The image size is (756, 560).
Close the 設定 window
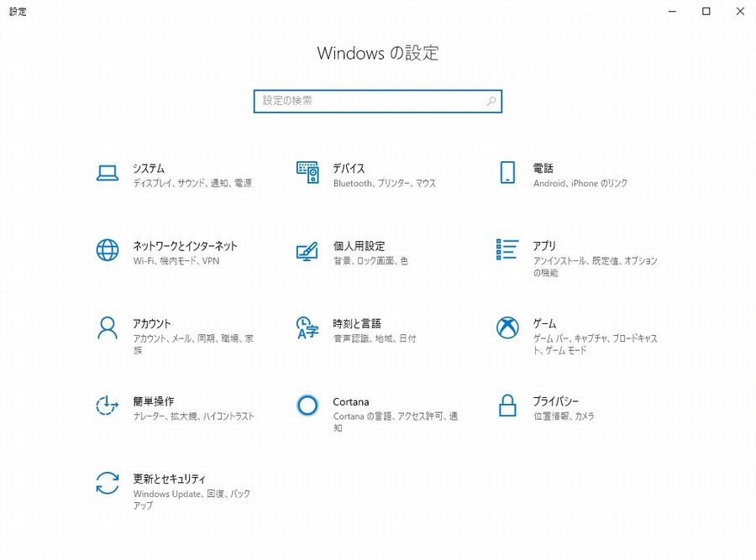click(x=740, y=11)
